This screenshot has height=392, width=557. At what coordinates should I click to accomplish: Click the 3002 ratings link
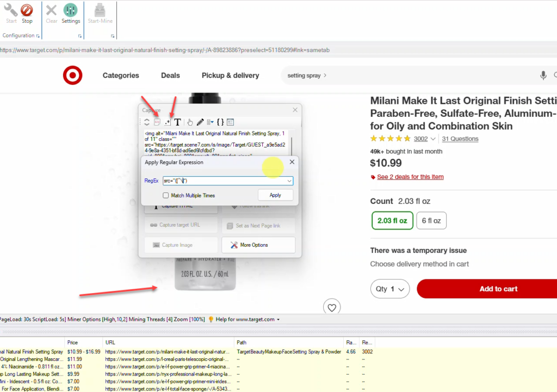pyautogui.click(x=420, y=139)
